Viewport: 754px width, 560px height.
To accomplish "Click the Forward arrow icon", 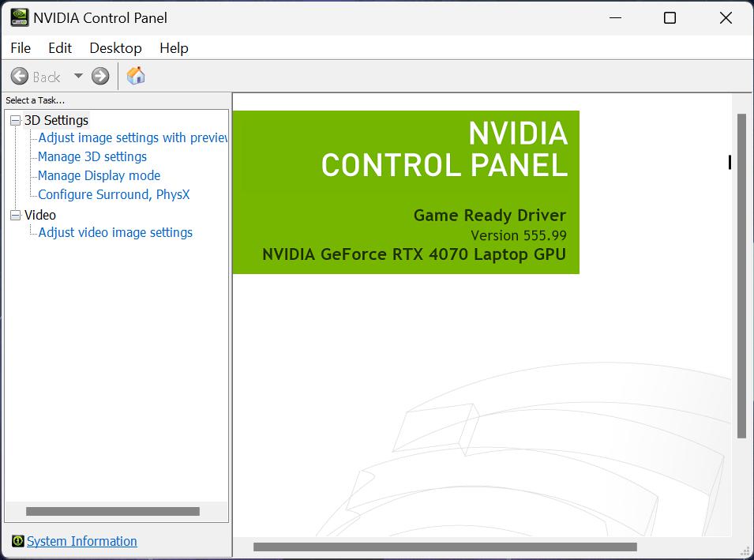I will coord(100,76).
